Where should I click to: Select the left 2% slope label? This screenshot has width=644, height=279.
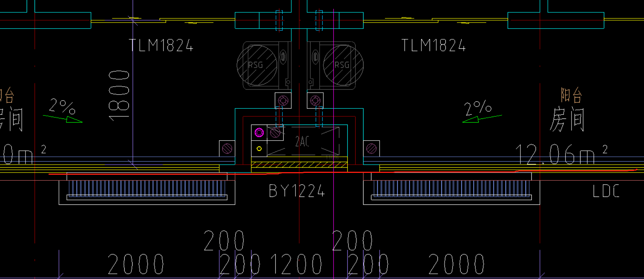62,106
